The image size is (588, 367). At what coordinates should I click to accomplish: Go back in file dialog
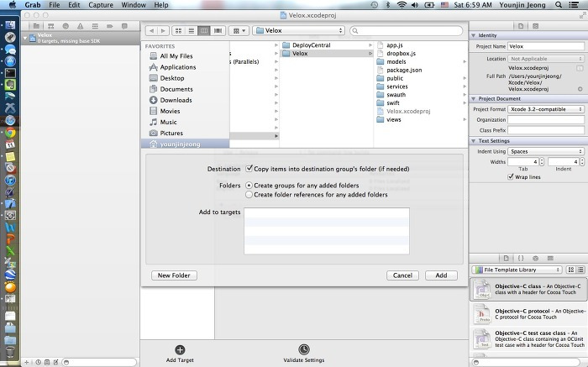point(151,31)
